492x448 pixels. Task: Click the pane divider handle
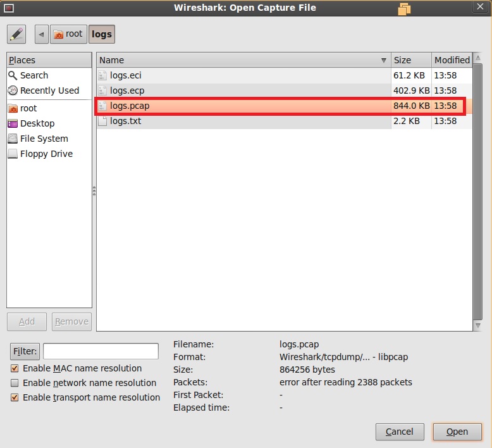(x=94, y=192)
